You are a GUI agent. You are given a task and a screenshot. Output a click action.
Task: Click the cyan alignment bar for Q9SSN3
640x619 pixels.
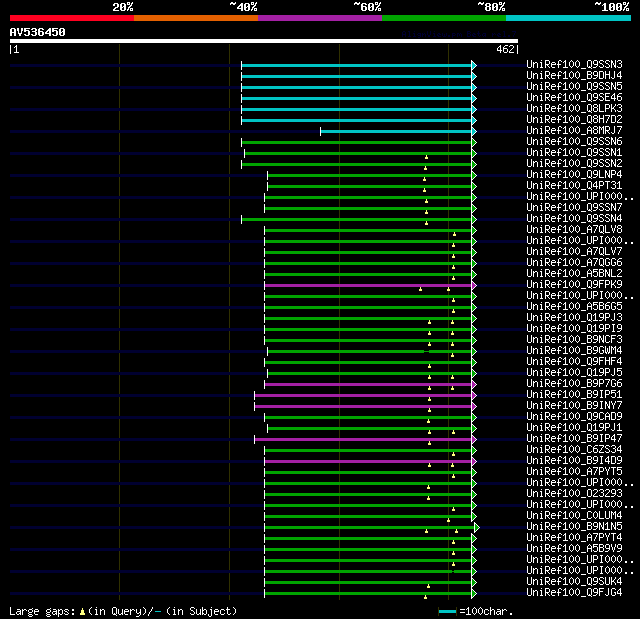click(x=356, y=65)
